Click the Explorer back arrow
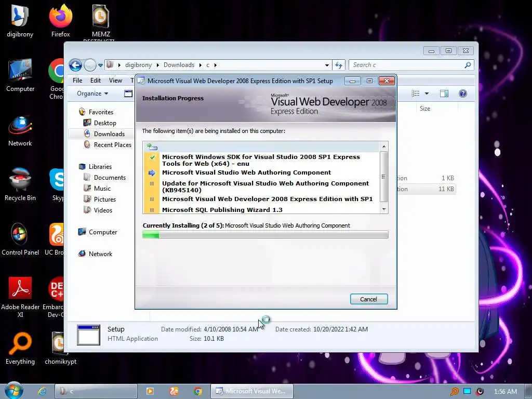This screenshot has width=532, height=399. click(75, 65)
